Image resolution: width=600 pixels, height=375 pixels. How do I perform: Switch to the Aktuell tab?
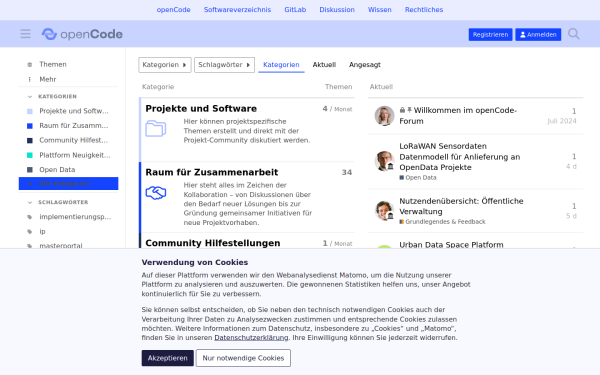[324, 65]
